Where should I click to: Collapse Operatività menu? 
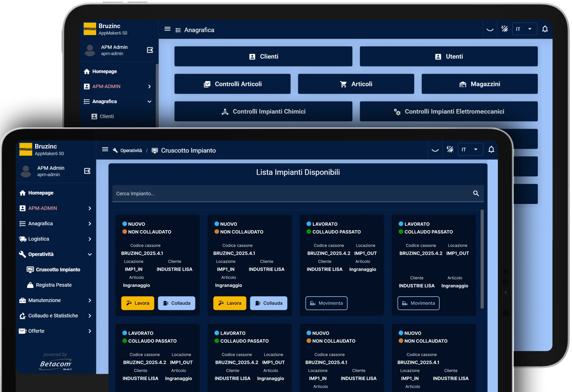click(x=56, y=254)
